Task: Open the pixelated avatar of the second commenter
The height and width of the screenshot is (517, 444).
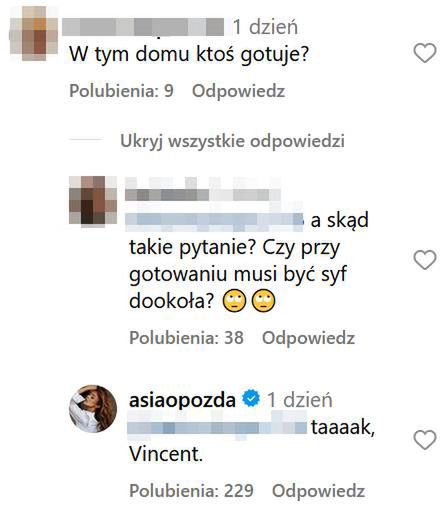Action: [x=93, y=200]
